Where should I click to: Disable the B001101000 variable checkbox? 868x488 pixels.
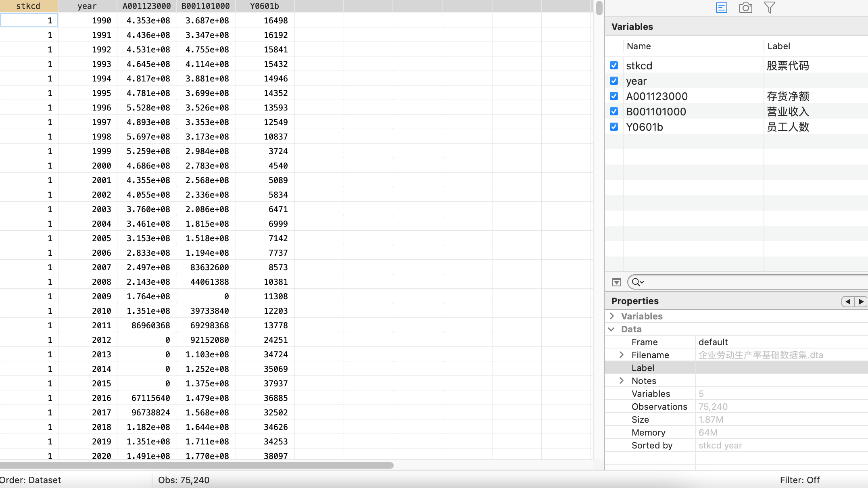point(614,111)
